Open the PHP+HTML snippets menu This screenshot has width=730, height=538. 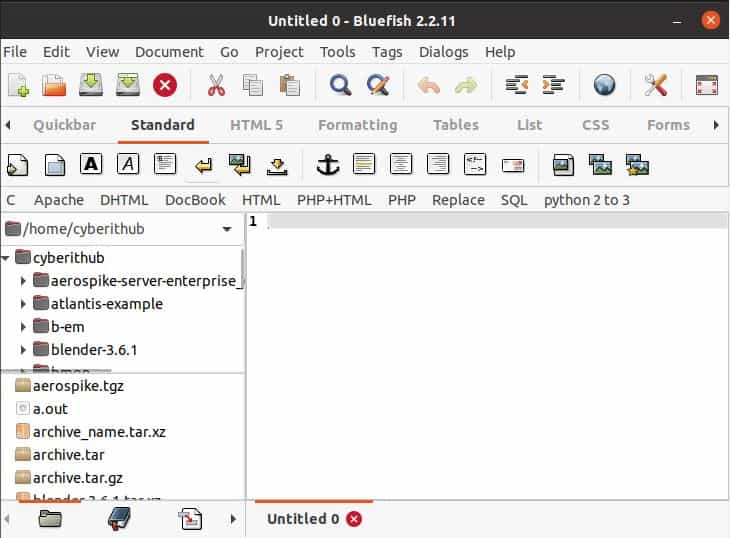tap(334, 200)
